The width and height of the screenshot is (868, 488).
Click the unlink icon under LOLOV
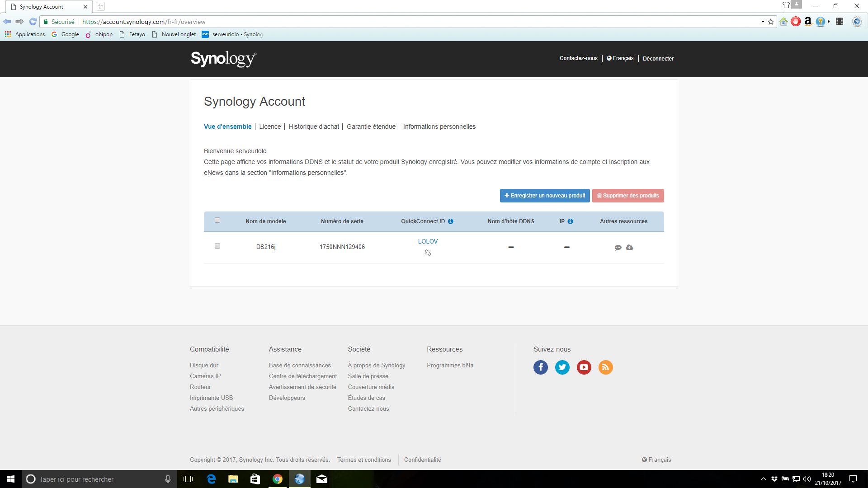tap(428, 253)
